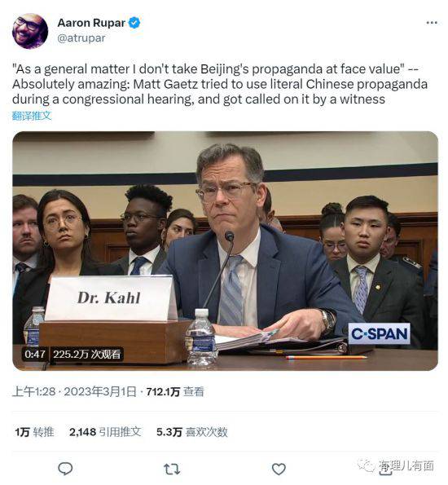Screen dimensions: 448x485
Task: Click the C-SPAN logo on the video
Action: [x=379, y=333]
